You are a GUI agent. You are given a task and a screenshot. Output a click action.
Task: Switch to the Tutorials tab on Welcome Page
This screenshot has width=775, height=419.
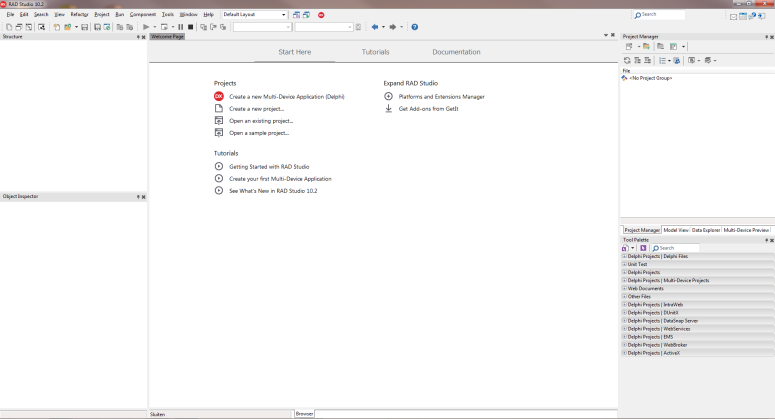(375, 52)
